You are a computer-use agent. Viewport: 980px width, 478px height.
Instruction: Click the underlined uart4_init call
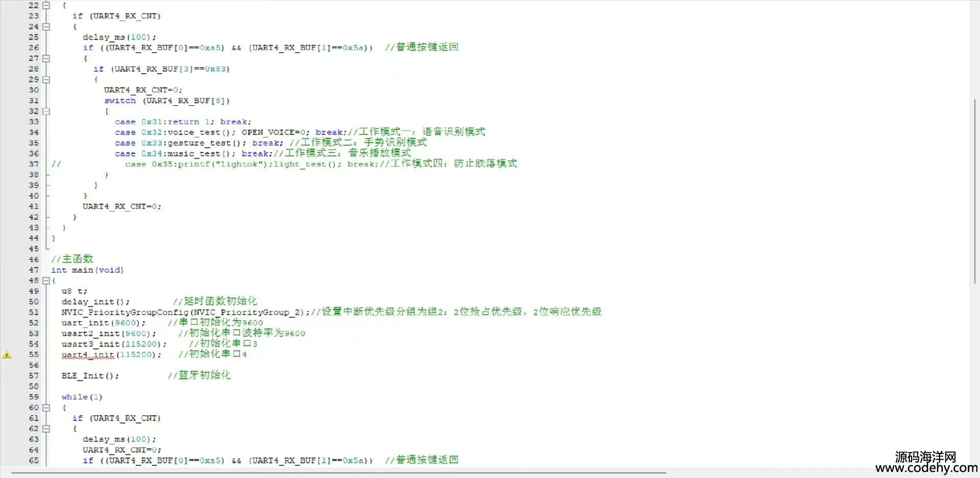88,355
